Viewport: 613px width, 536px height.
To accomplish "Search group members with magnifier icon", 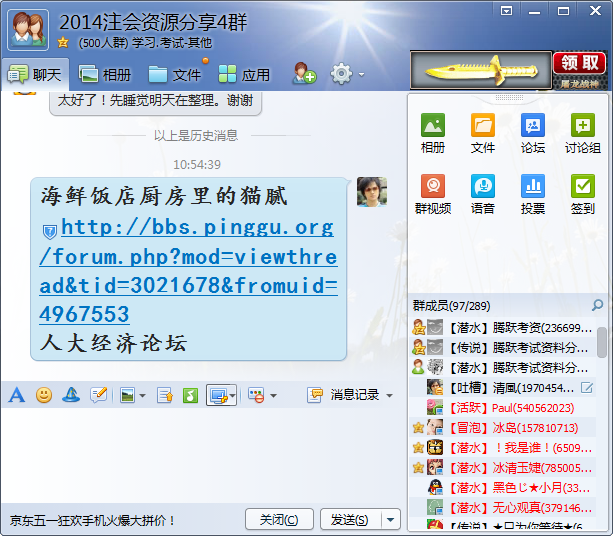I will coord(597,305).
